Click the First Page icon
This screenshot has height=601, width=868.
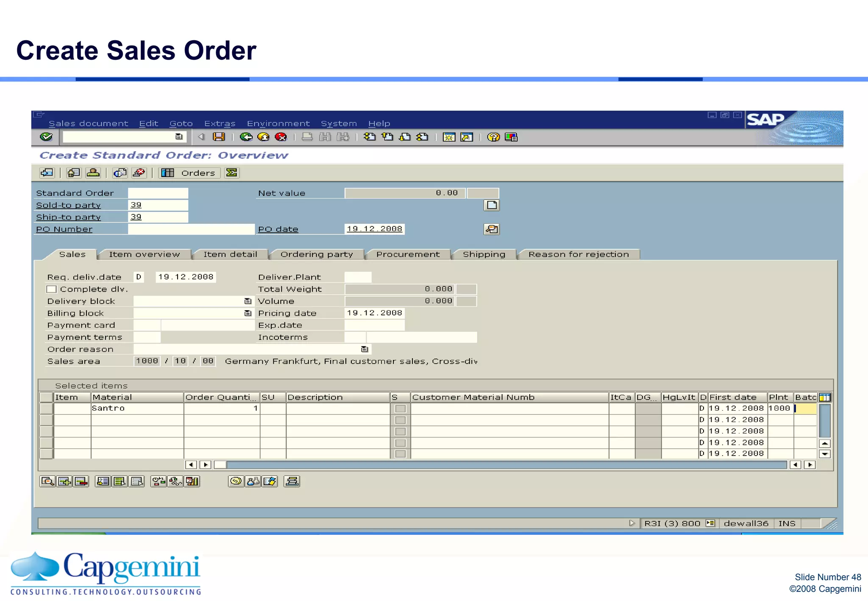point(370,137)
